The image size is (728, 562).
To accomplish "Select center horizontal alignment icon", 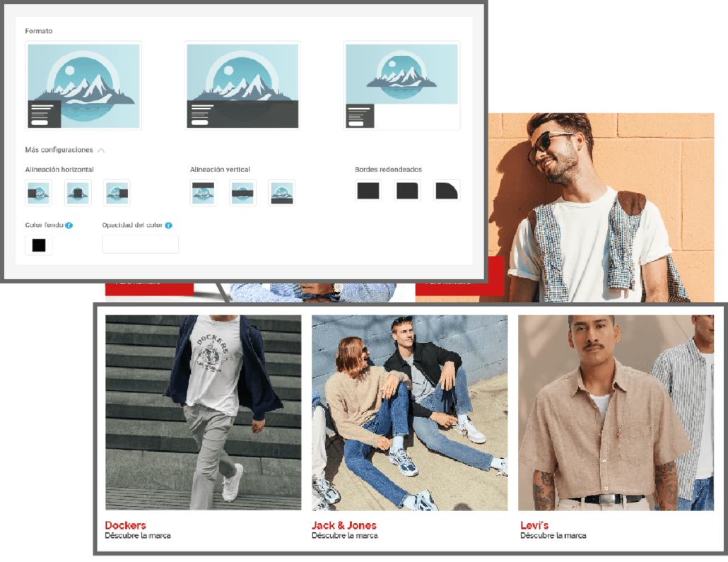I will click(x=78, y=192).
